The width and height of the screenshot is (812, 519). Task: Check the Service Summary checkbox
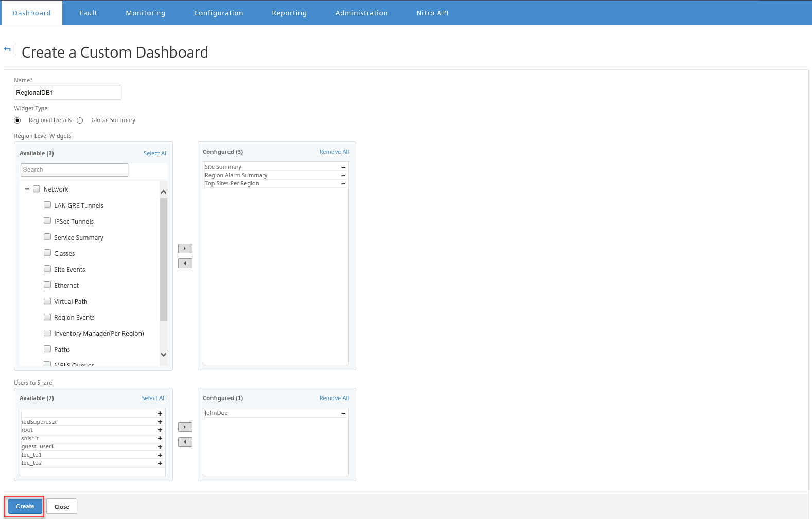(47, 237)
